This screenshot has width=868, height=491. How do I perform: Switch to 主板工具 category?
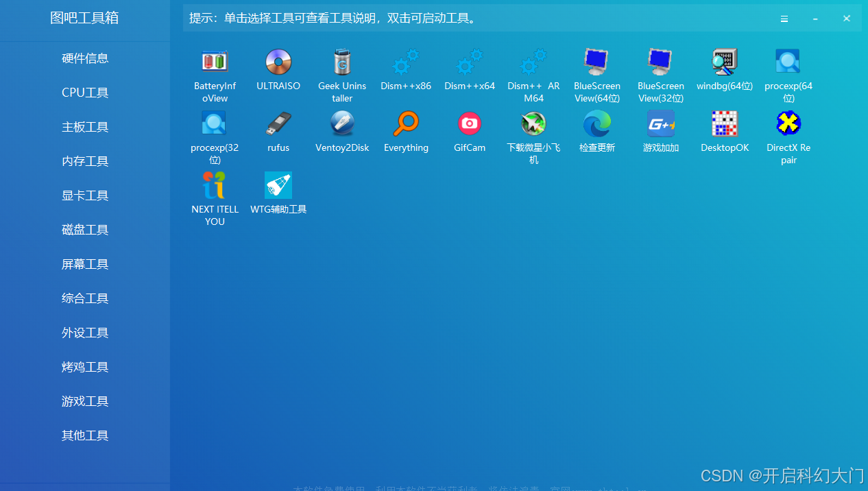[85, 127]
